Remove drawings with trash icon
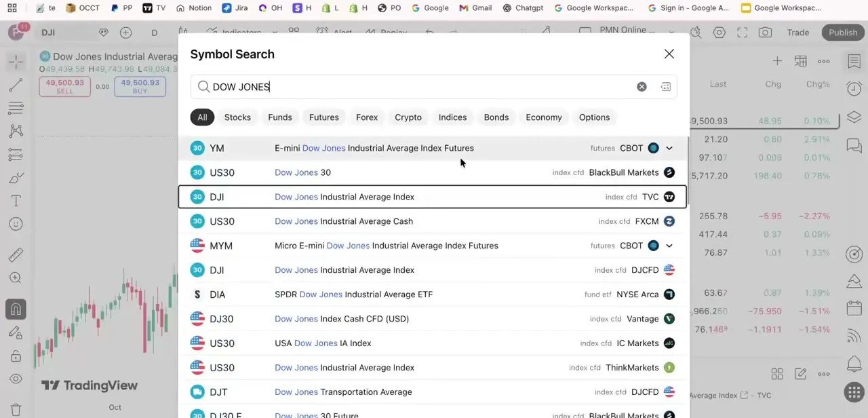 pyautogui.click(x=16, y=410)
